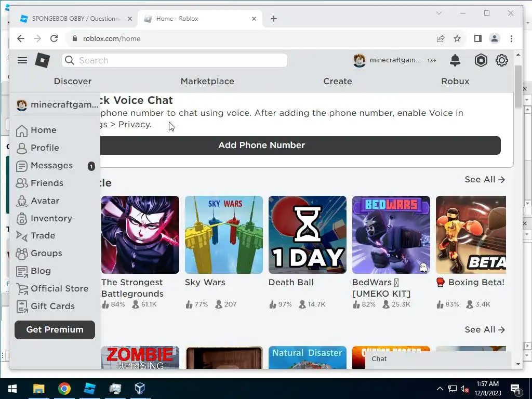Viewport: 532px width, 399px height.
Task: Open the Sky Wars game thumbnail
Action: pos(224,235)
